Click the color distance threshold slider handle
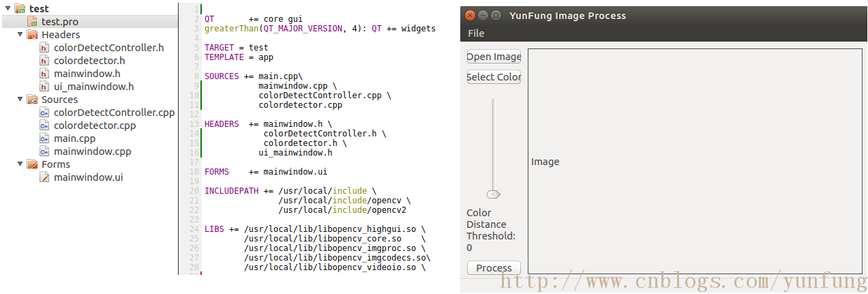 coord(494,194)
